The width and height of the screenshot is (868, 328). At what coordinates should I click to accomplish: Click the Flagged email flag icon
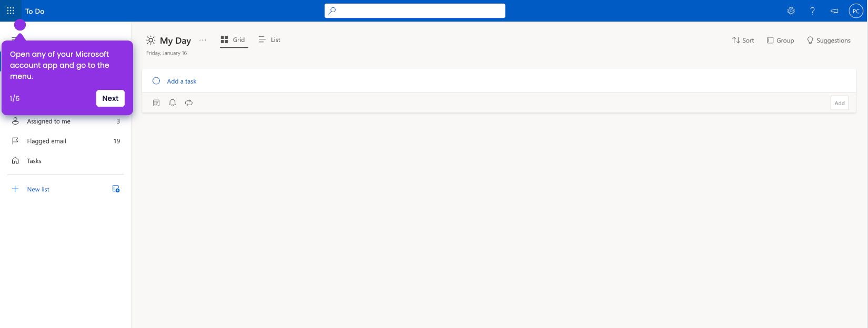point(15,141)
